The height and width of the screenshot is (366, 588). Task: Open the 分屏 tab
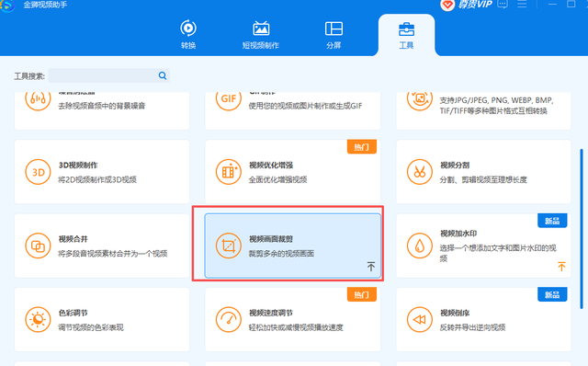[334, 35]
